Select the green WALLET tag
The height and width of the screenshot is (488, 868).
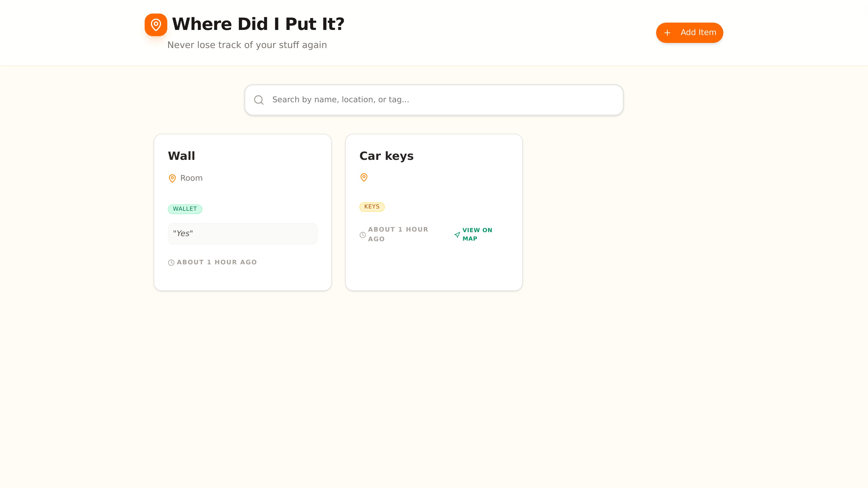click(x=185, y=209)
